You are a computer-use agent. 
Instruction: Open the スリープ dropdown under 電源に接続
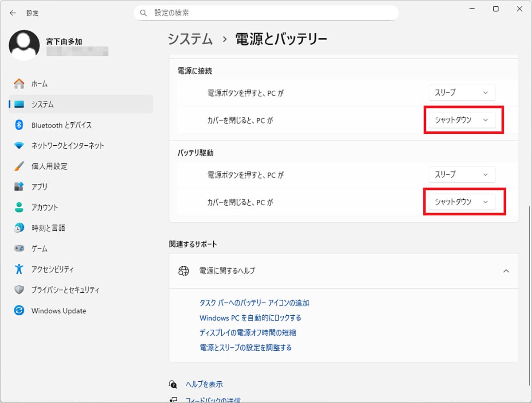[x=462, y=93]
